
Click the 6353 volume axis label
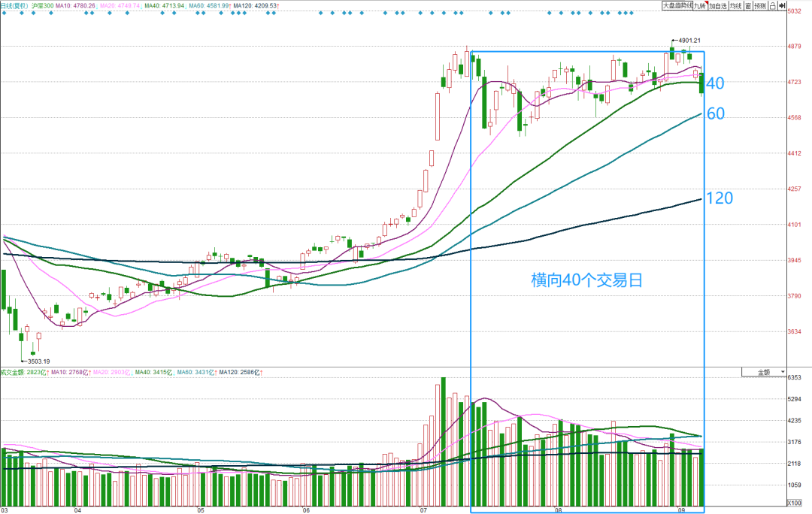click(x=795, y=377)
